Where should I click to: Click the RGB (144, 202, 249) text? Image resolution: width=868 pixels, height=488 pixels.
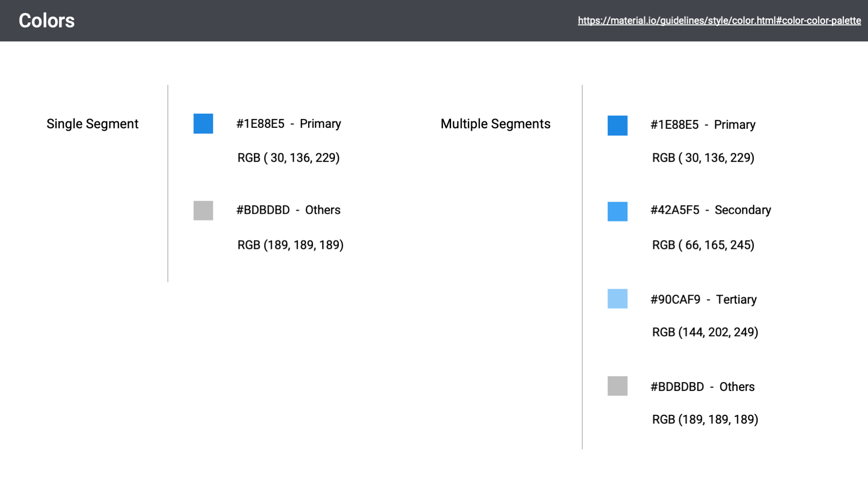(x=705, y=332)
